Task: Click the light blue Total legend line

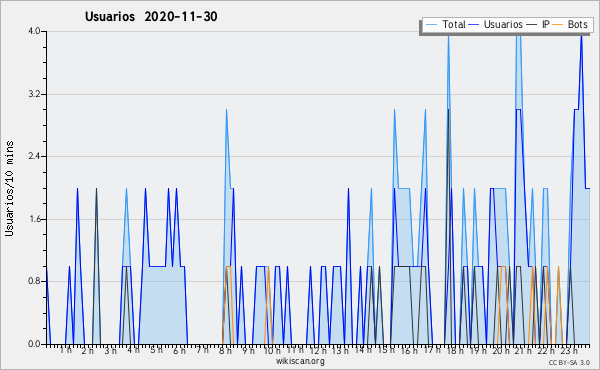Action: tap(431, 25)
